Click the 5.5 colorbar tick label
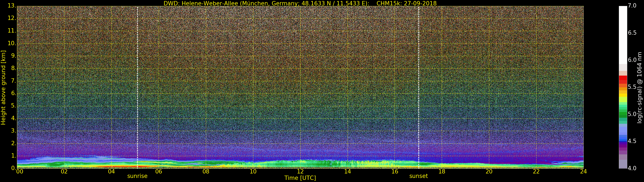 [x=632, y=87]
